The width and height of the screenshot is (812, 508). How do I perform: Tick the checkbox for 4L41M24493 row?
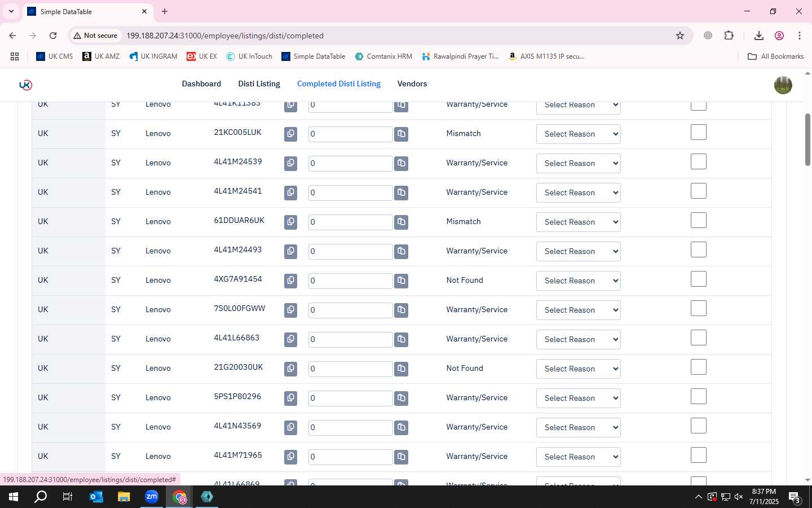pos(699,250)
